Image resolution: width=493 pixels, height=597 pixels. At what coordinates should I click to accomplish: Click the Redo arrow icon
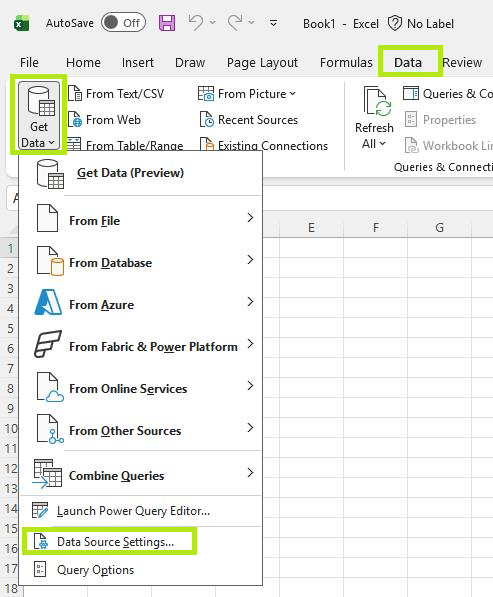tap(235, 22)
